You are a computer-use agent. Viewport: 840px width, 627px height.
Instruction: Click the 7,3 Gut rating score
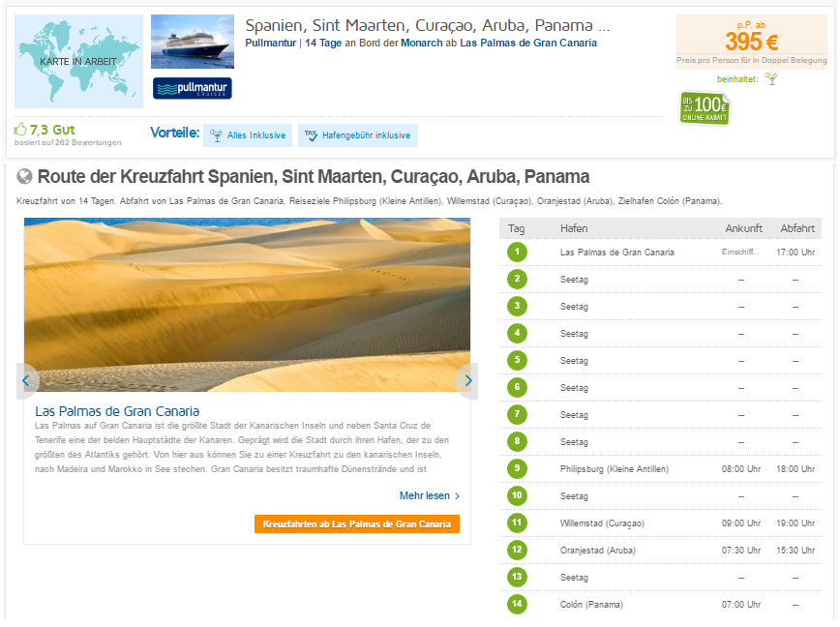(x=52, y=130)
